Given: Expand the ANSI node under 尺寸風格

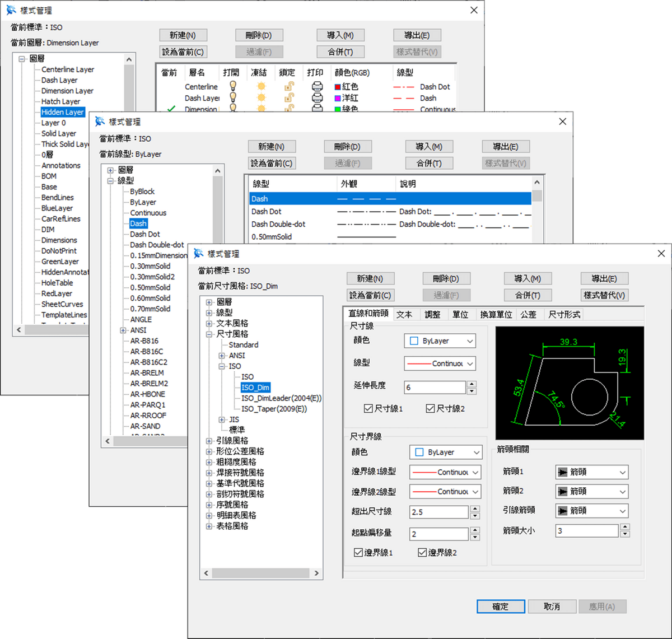Looking at the screenshot, I should pos(222,355).
